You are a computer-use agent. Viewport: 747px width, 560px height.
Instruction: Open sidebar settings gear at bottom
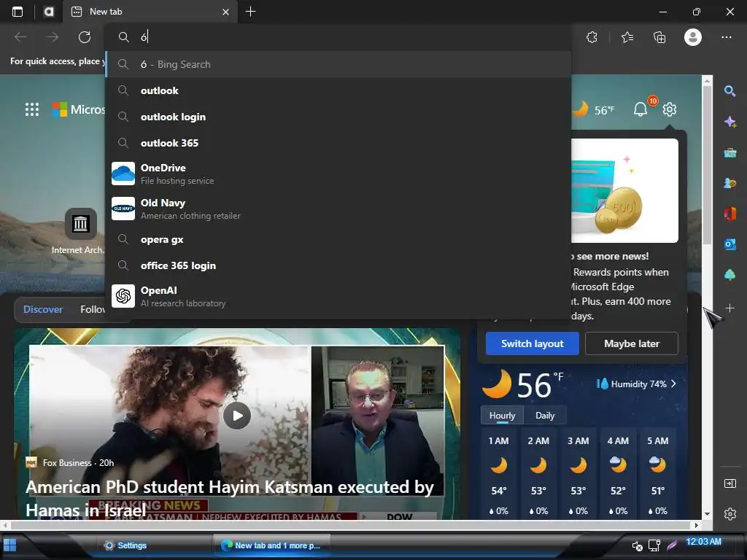729,514
